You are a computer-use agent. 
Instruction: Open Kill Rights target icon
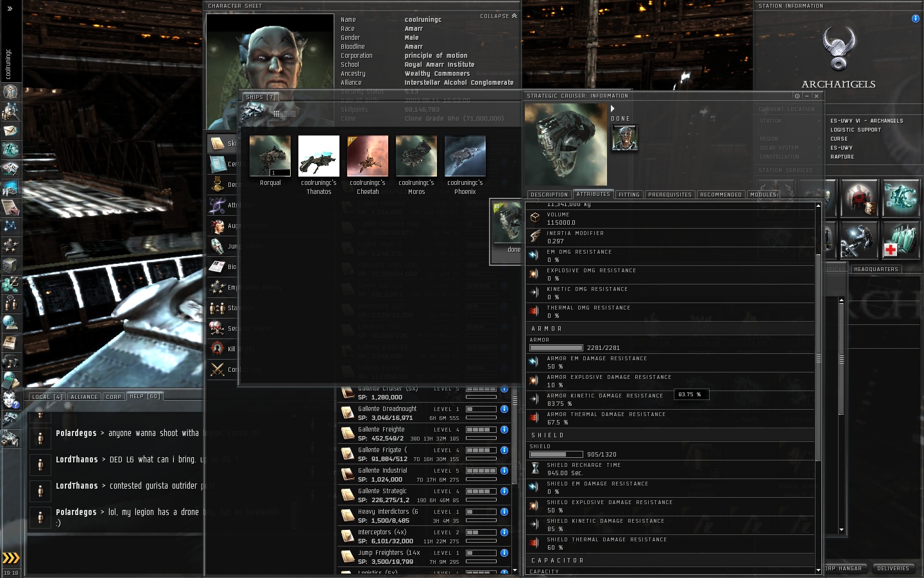tap(217, 349)
